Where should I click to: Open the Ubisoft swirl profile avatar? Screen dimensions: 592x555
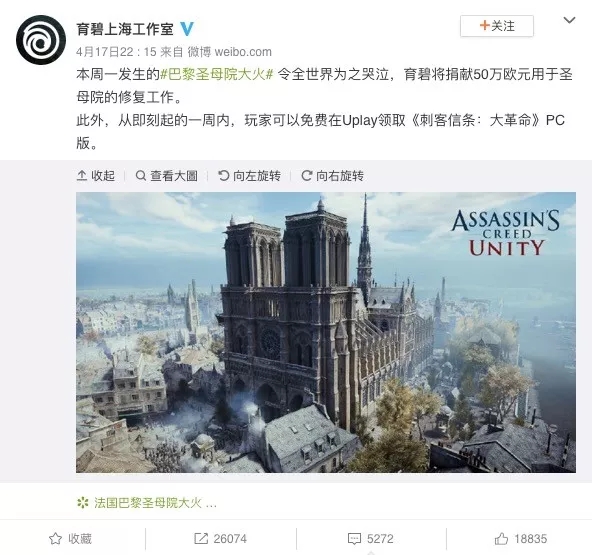(41, 40)
